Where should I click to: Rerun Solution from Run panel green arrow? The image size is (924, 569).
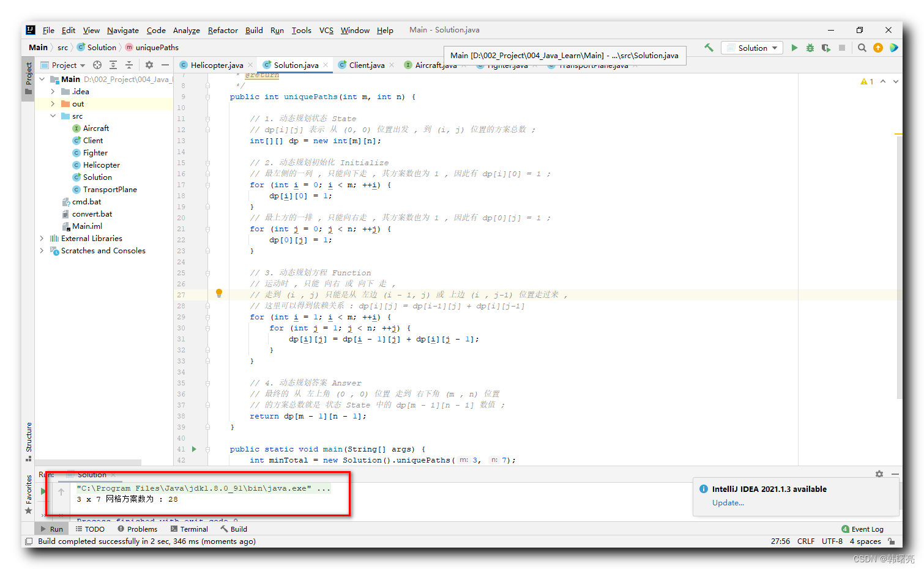point(43,491)
